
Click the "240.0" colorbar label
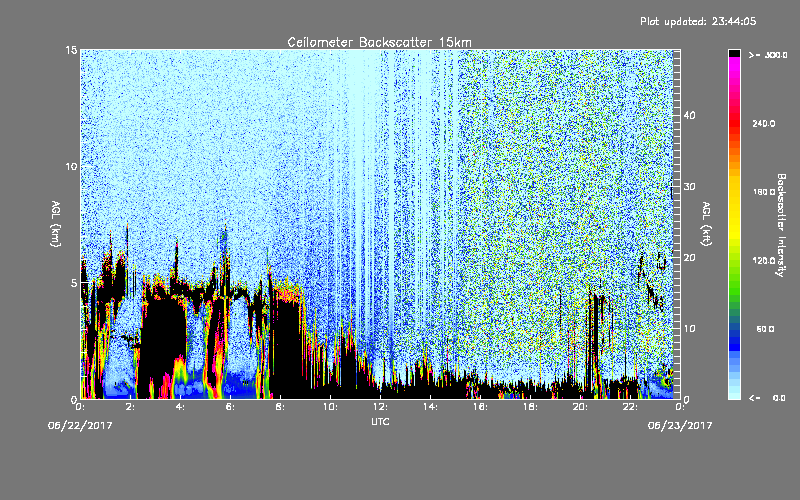coord(764,123)
